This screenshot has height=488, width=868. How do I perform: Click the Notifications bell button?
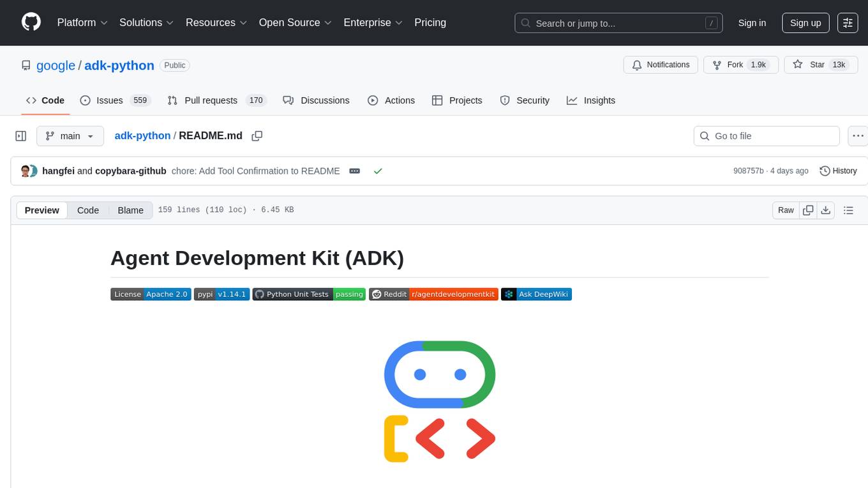click(661, 65)
